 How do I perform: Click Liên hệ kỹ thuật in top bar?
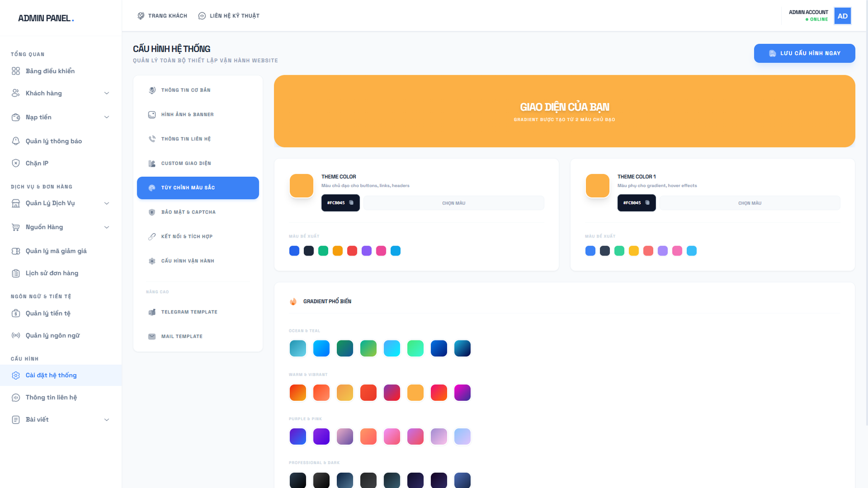point(229,16)
